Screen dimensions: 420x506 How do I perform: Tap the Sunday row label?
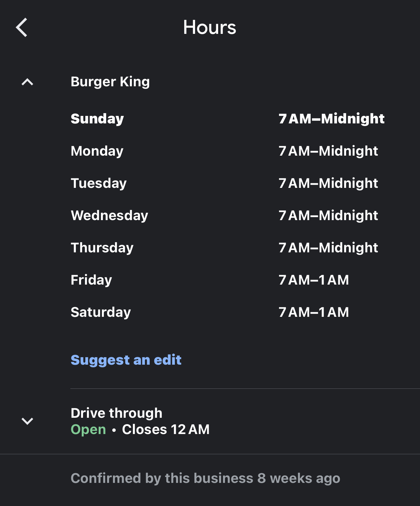97,119
